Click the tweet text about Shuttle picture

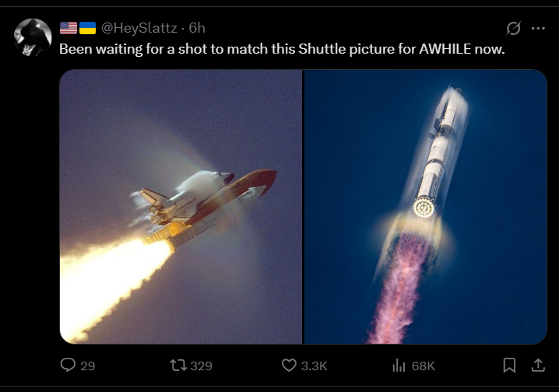(x=282, y=49)
